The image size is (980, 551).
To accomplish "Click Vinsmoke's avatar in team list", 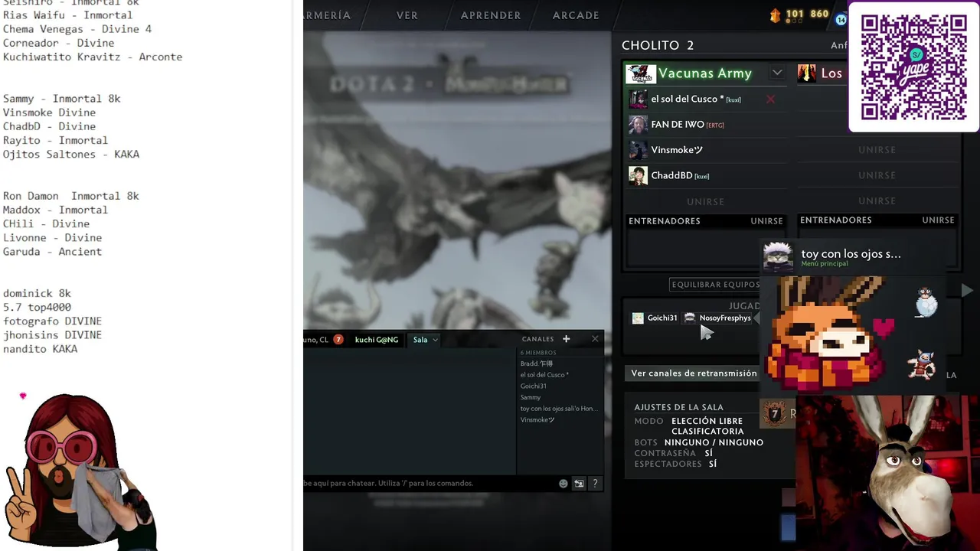I will [x=638, y=150].
